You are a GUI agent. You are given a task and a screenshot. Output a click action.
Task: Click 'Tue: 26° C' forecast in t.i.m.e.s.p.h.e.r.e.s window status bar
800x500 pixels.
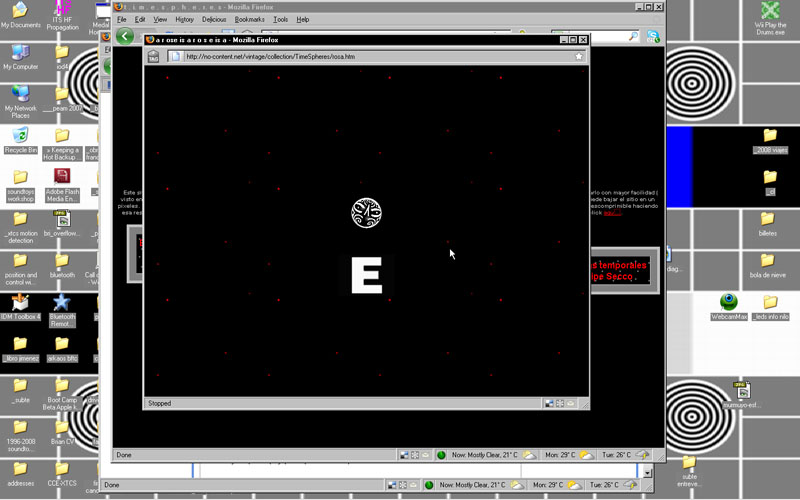pyautogui.click(x=616, y=455)
